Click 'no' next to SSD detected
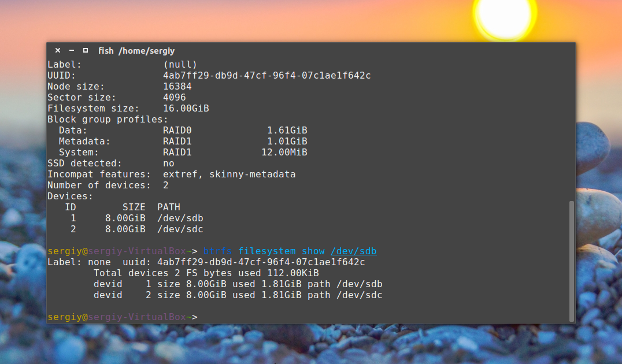 click(x=169, y=164)
